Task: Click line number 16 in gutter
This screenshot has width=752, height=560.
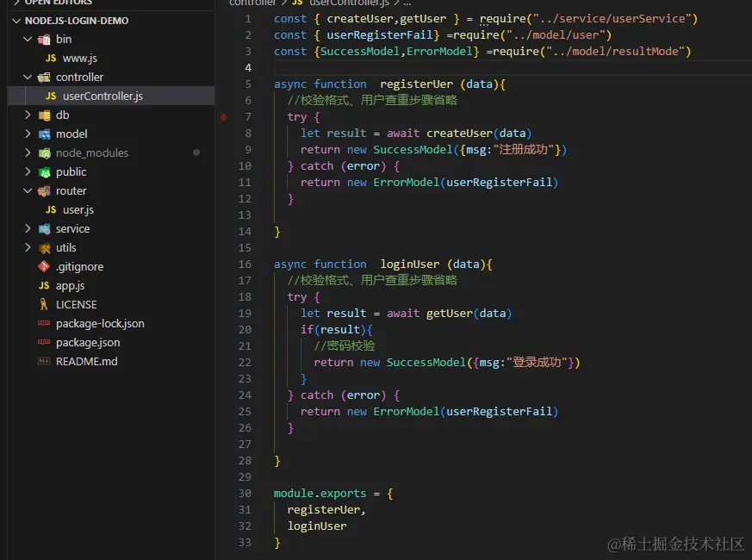Action: [x=245, y=264]
